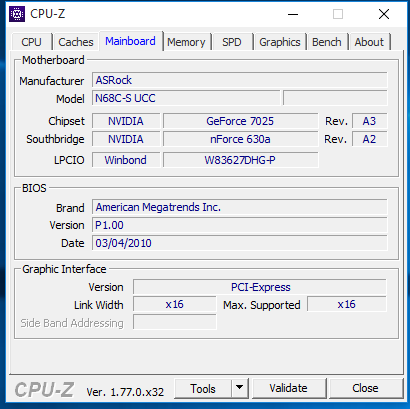Show the About tab
Image resolution: width=410 pixels, height=409 pixels.
pyautogui.click(x=369, y=42)
